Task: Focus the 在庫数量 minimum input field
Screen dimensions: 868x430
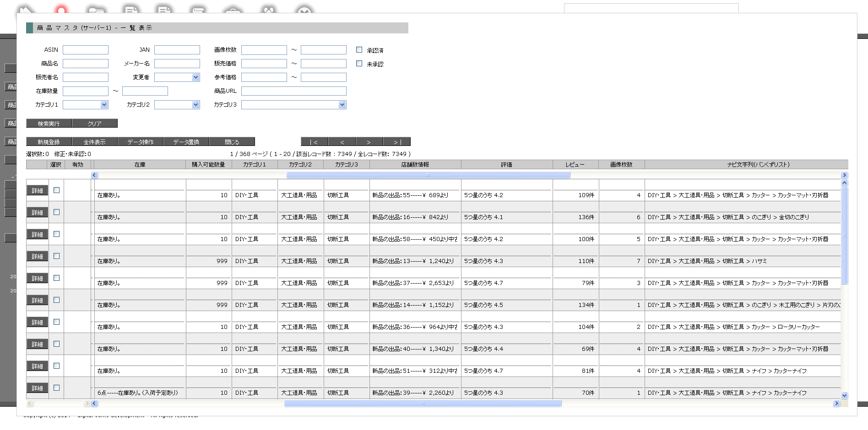Action: pyautogui.click(x=86, y=91)
